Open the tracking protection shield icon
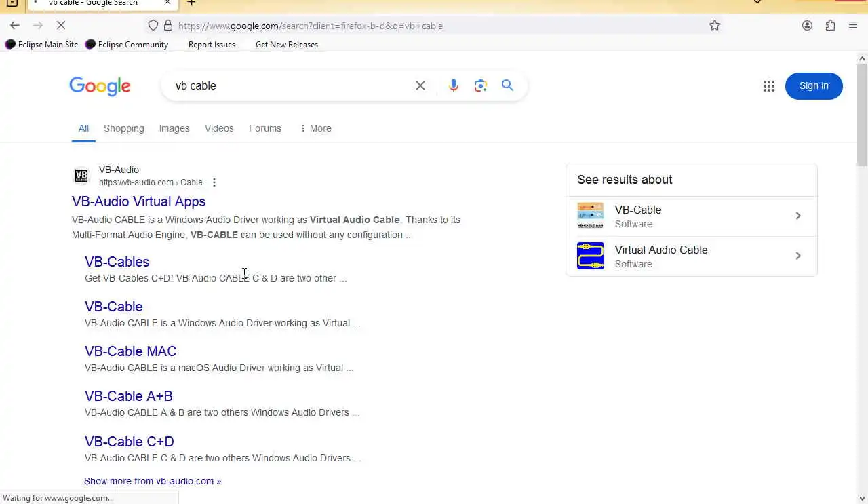The image size is (868, 504). tap(153, 25)
